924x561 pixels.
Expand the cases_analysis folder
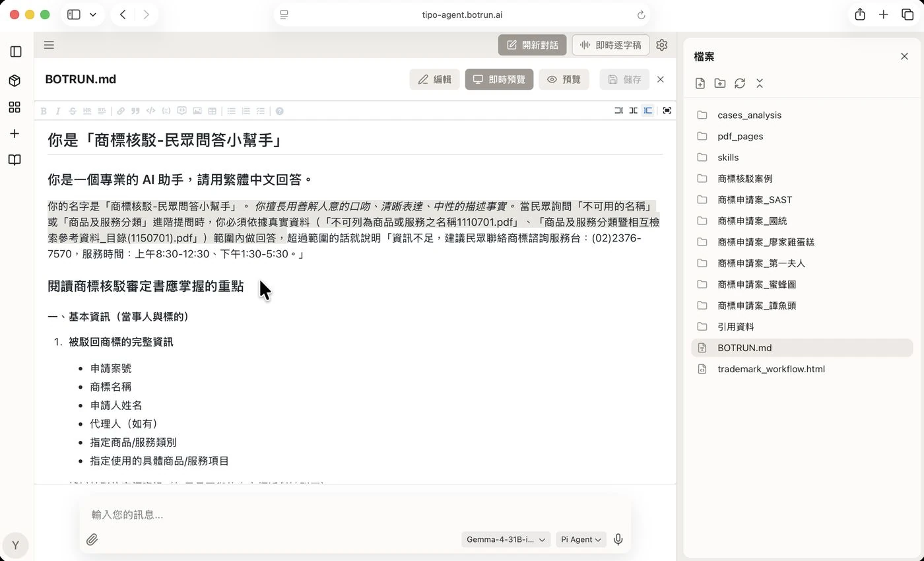802,115
